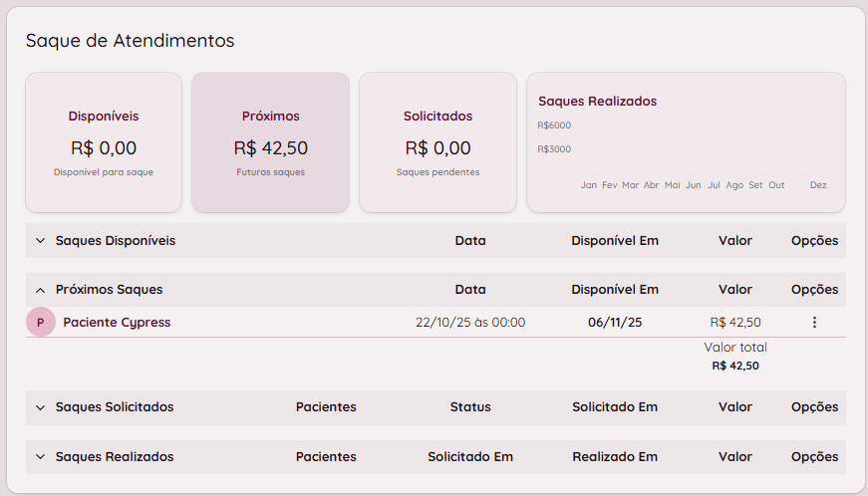868x496 pixels.
Task: Select the Próximos summary card
Action: [x=271, y=142]
